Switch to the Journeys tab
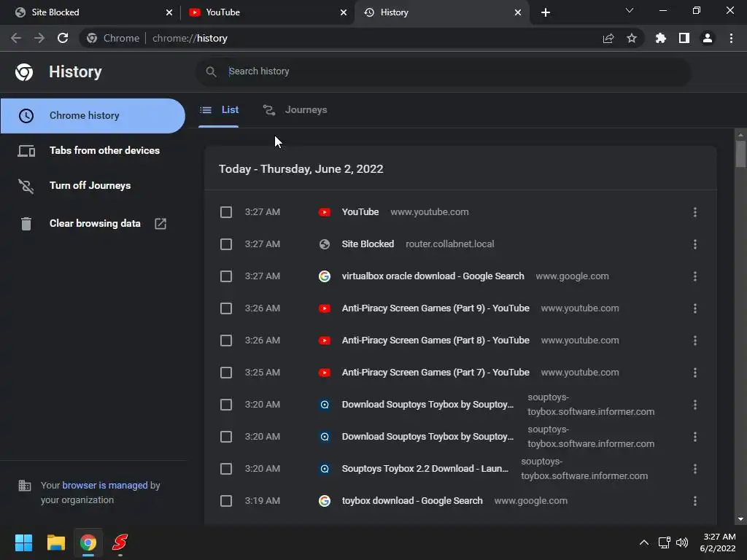 click(x=295, y=111)
